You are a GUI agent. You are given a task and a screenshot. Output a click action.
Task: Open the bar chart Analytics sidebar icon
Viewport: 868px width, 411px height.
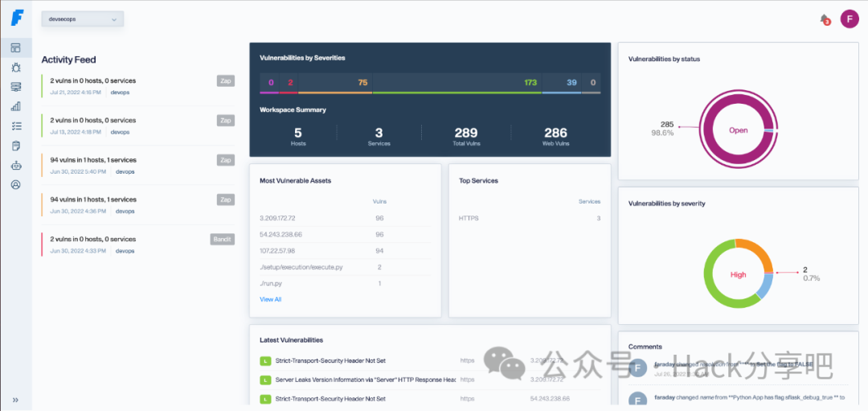[x=16, y=106]
